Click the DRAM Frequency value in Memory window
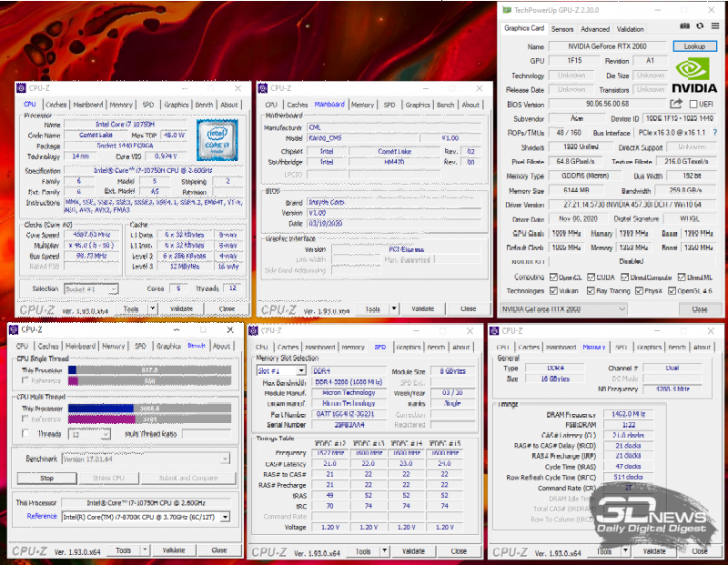 628,414
